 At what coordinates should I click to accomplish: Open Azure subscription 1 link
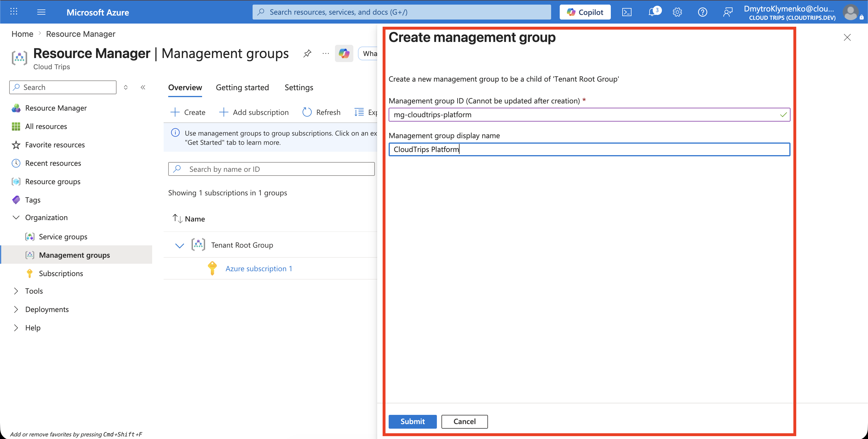[259, 269]
